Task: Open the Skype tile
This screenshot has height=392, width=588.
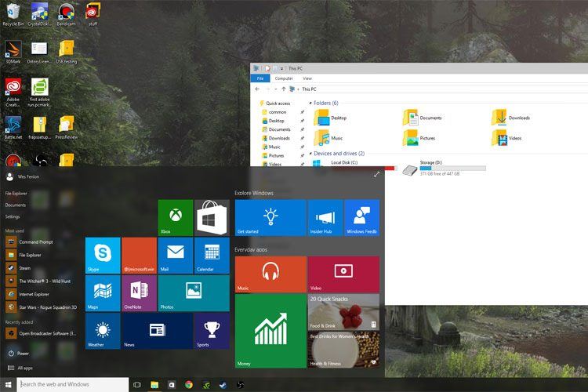Action: click(x=103, y=255)
